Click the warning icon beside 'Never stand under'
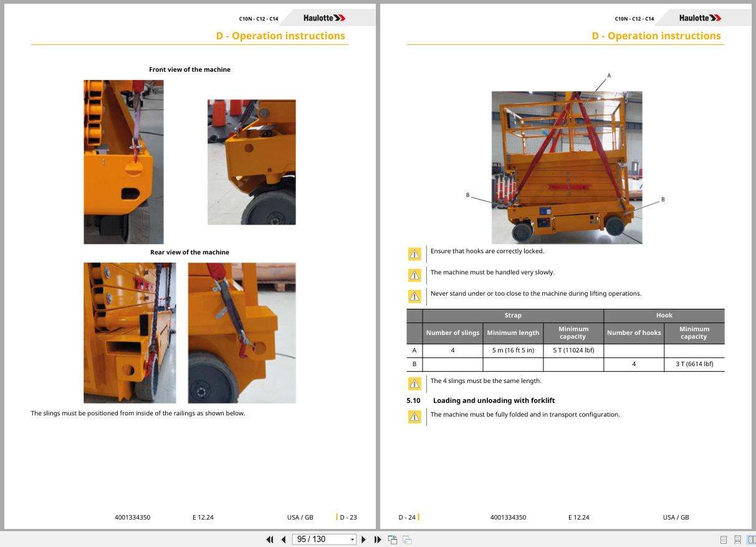Screen dimensions: 756x547 414,296
